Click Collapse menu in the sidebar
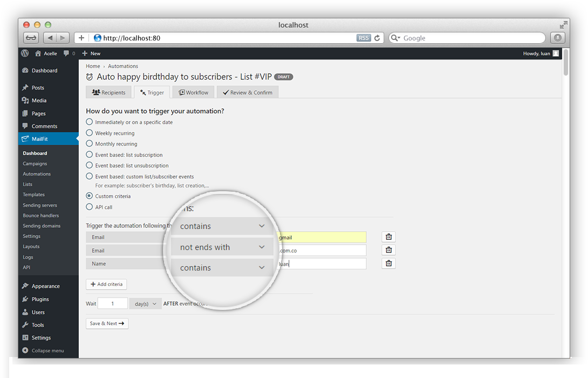Image resolution: width=588 pixels, height=378 pixels. coord(47,350)
